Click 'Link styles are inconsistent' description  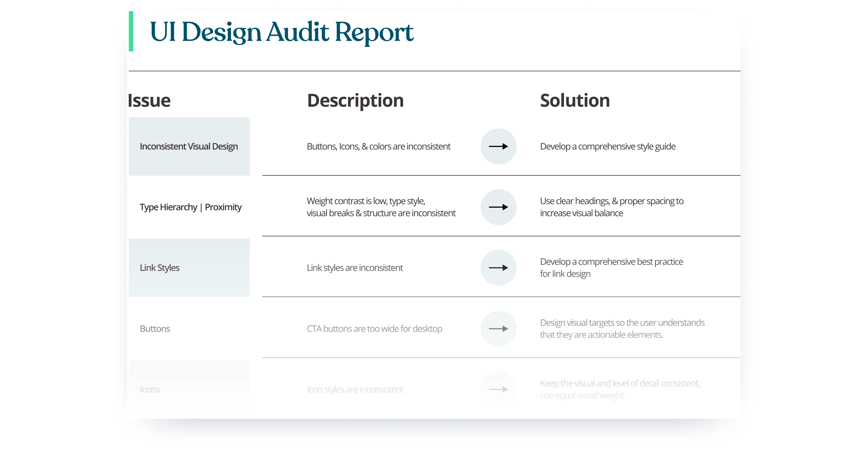(x=354, y=268)
